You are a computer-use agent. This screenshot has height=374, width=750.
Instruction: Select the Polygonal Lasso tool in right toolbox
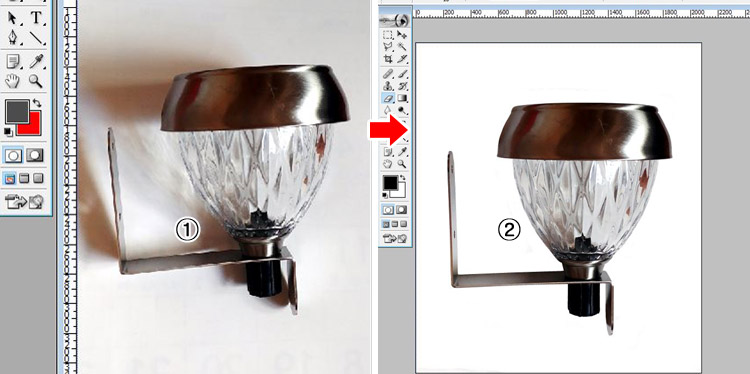(388, 47)
